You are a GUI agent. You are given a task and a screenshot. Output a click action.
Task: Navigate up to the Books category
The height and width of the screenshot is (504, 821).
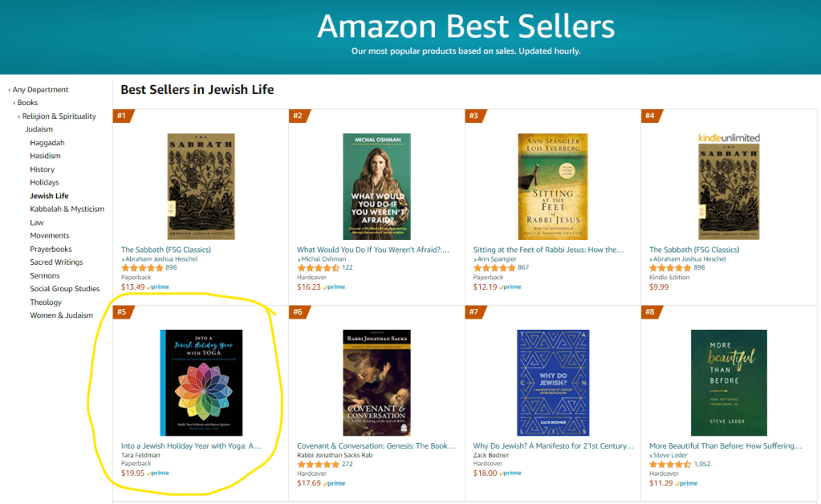[x=27, y=103]
